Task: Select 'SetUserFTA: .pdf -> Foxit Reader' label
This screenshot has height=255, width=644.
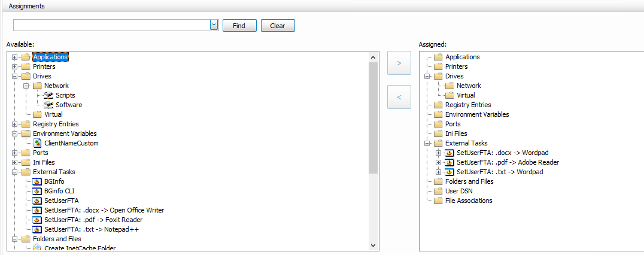Action: click(x=93, y=220)
